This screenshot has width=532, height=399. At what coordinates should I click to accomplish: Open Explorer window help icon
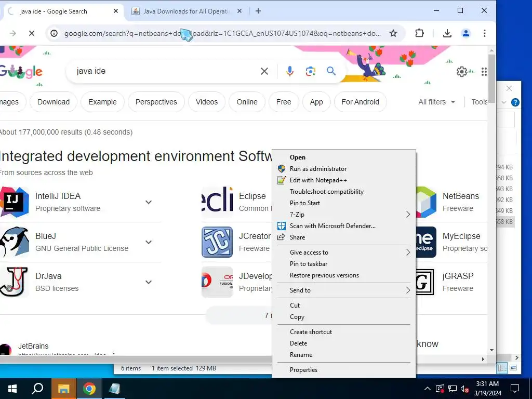tap(515, 102)
